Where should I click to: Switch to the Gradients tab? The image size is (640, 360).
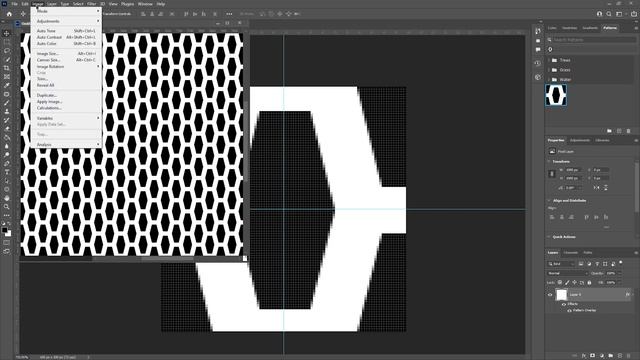(590, 28)
